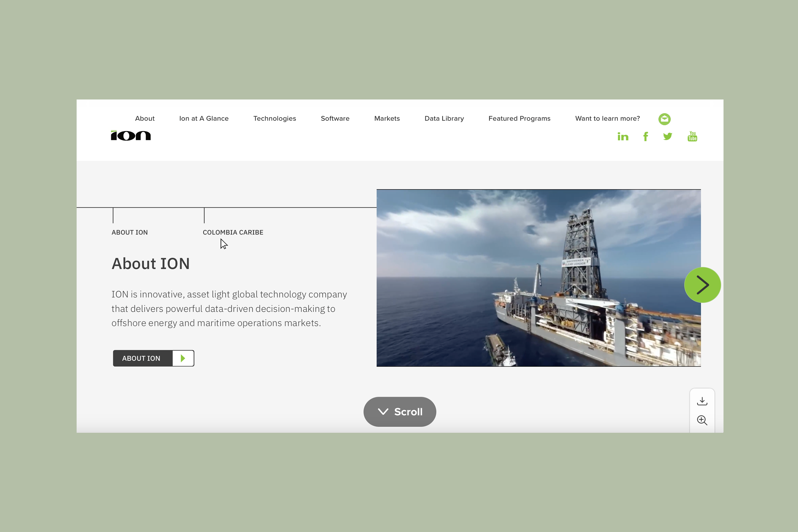The image size is (798, 532).
Task: Open the About menu item
Action: tap(145, 118)
